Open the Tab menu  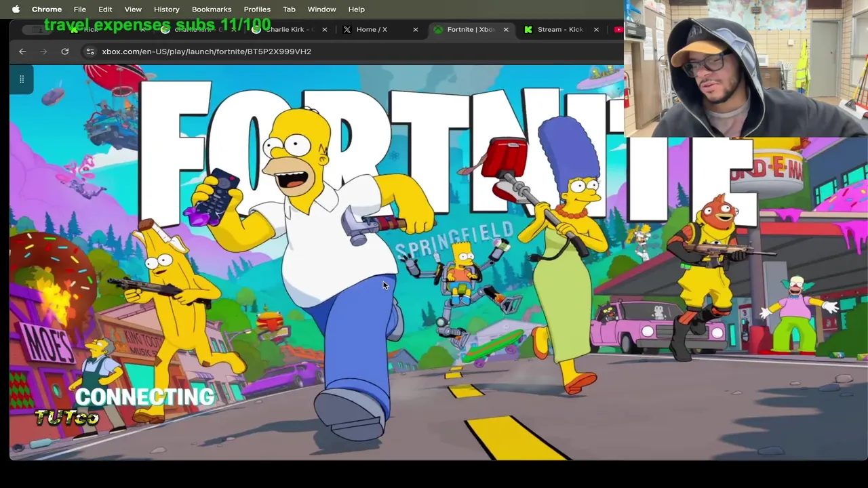pyautogui.click(x=289, y=9)
